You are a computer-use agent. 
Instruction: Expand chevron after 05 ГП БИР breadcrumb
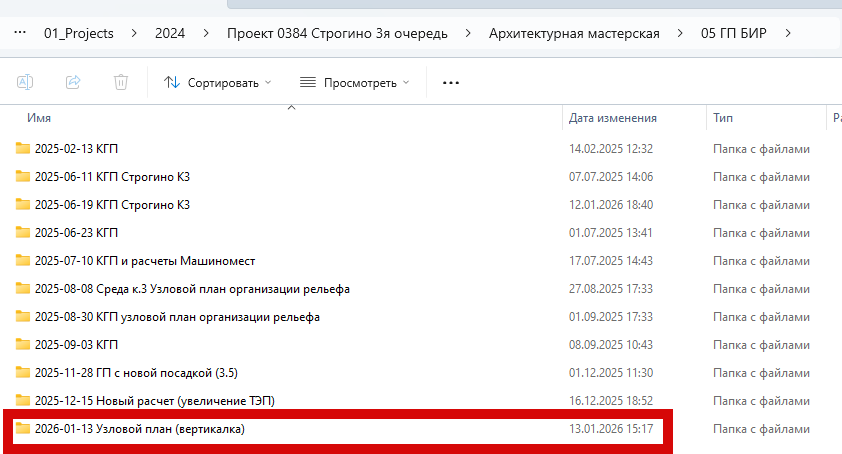(x=788, y=33)
